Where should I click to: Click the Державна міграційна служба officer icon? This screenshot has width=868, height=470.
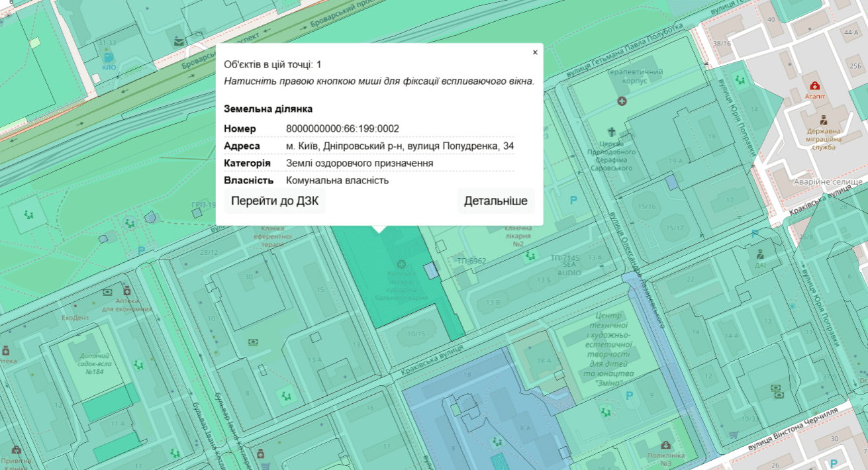[823, 120]
